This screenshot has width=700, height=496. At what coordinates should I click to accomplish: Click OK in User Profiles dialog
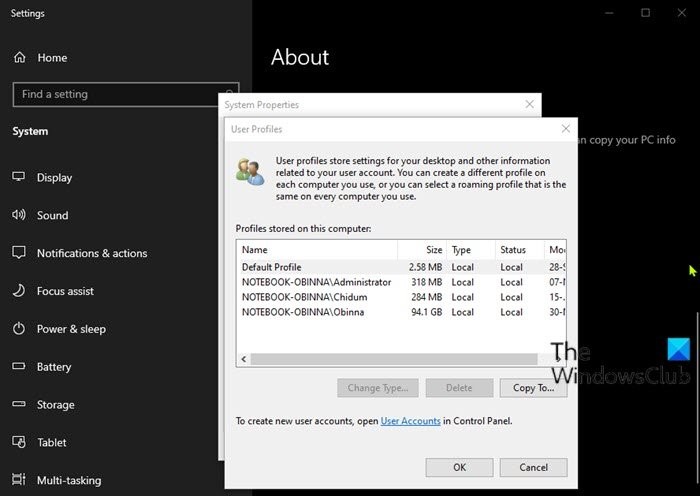point(459,467)
